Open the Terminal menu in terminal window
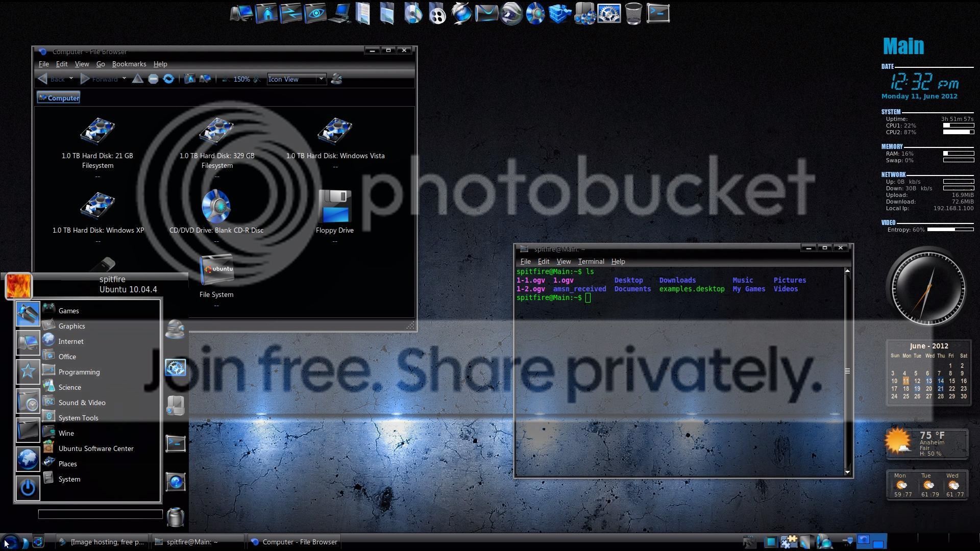Image resolution: width=980 pixels, height=551 pixels. pyautogui.click(x=591, y=261)
